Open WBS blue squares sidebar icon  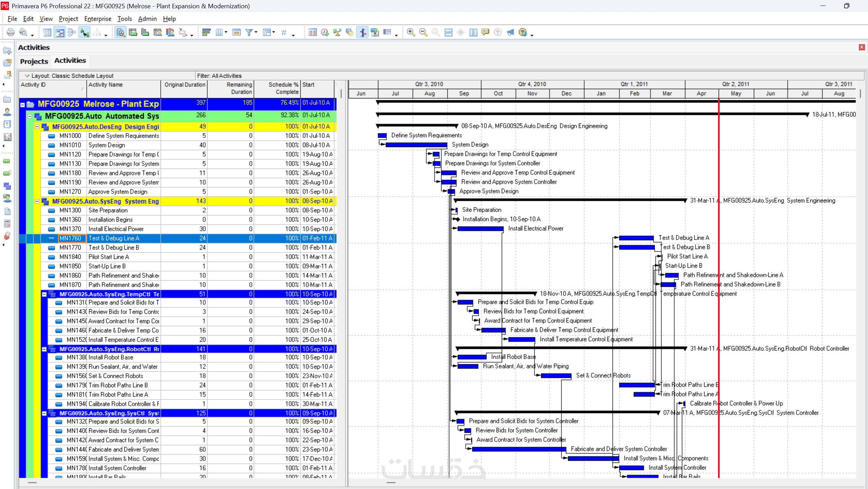[7, 186]
